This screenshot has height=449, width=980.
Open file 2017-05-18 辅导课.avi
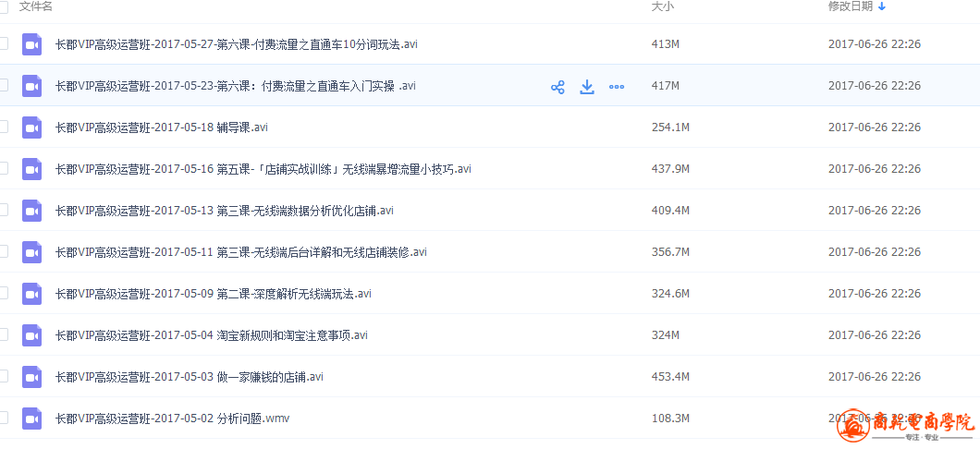point(161,127)
